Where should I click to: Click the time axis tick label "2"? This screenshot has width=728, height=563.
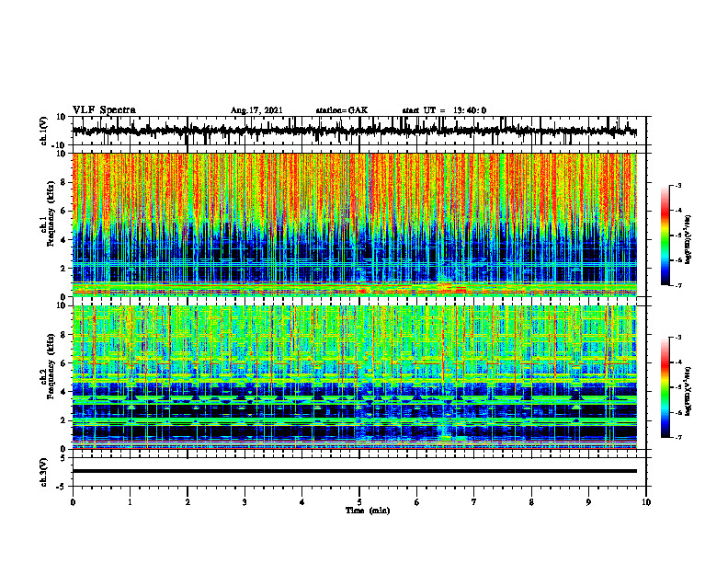click(x=188, y=502)
